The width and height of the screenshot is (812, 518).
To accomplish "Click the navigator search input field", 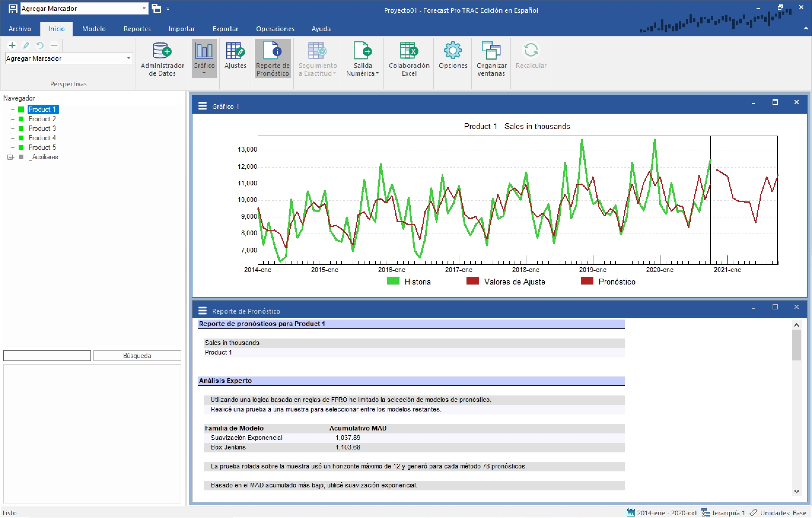I will tap(47, 355).
